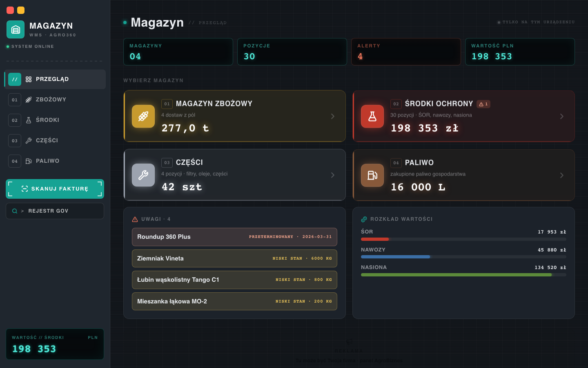Open Środki Ochrony via its chevron arrow
The image size is (588, 368).
tap(562, 116)
